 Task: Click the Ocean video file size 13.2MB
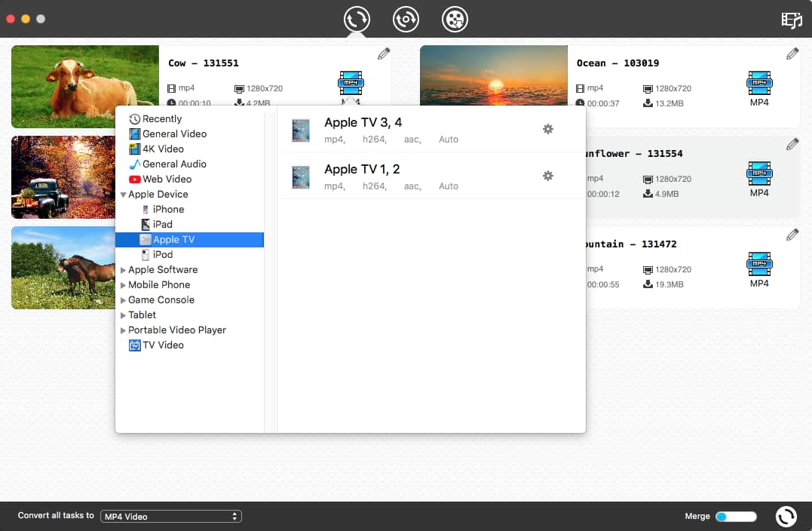pyautogui.click(x=669, y=103)
